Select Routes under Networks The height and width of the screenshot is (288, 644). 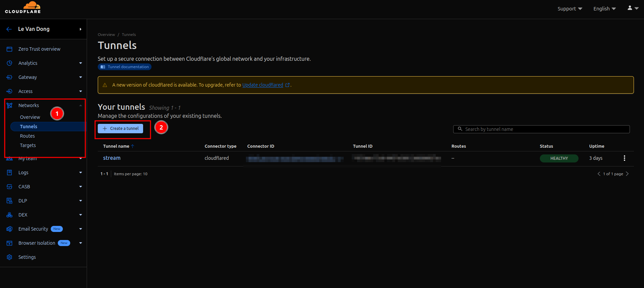[27, 136]
